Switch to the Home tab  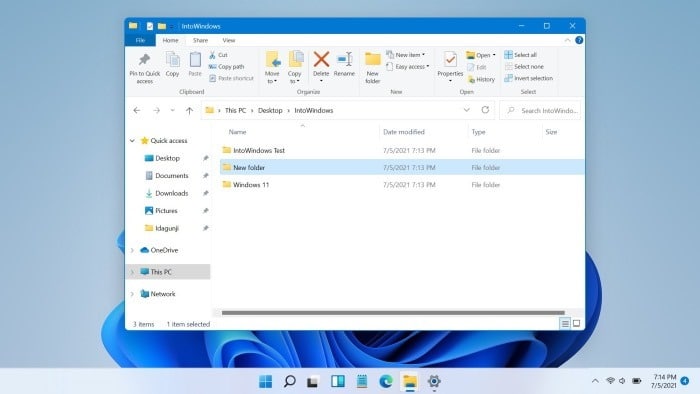171,40
